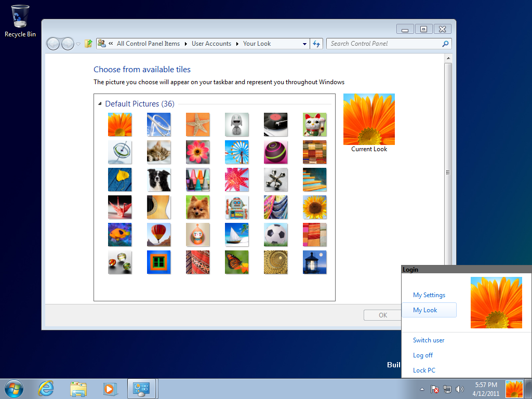Click the refresh button beside address bar
This screenshot has height=399, width=532.
coord(316,44)
